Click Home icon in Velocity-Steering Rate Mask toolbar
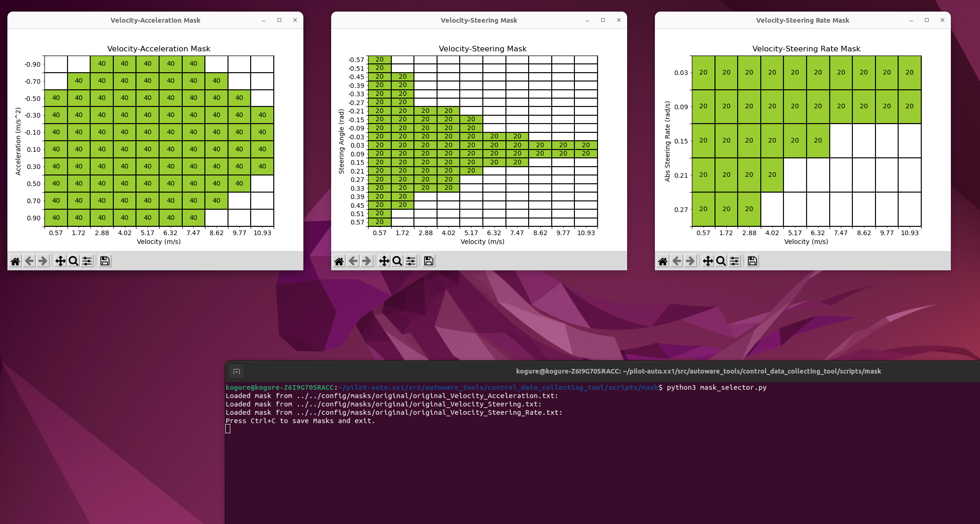 (663, 261)
